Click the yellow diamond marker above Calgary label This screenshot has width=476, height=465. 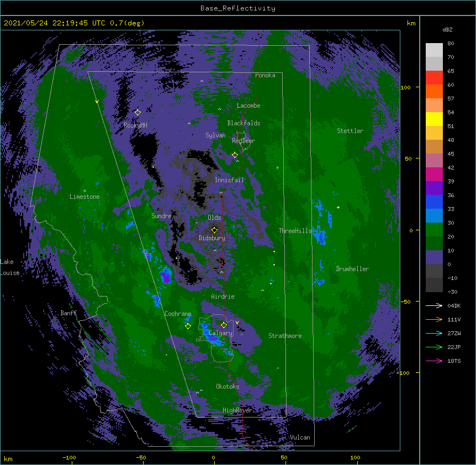point(224,325)
